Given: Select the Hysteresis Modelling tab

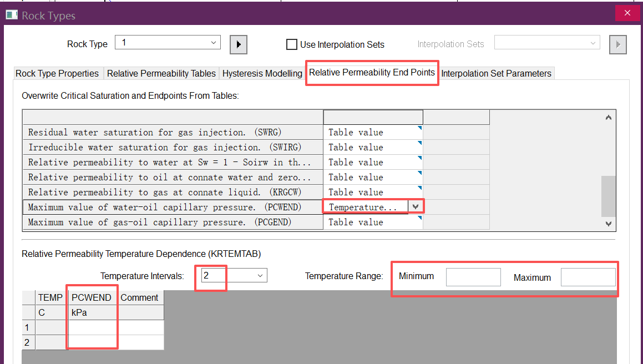Looking at the screenshot, I should [262, 73].
